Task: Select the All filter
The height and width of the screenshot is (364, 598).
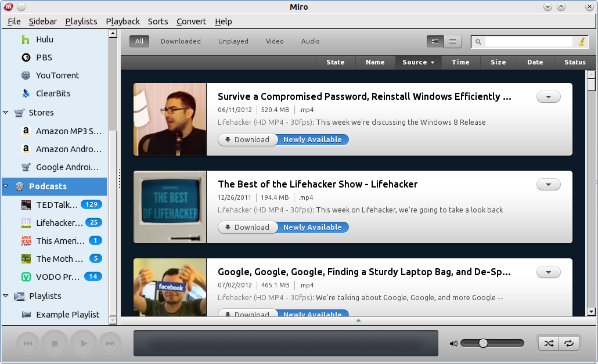Action: pyautogui.click(x=139, y=41)
